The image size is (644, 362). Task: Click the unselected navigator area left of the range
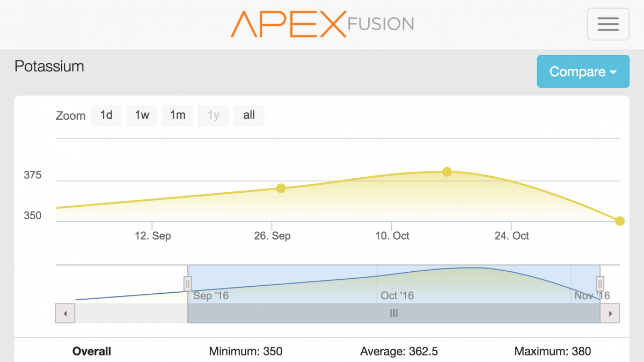click(122, 284)
